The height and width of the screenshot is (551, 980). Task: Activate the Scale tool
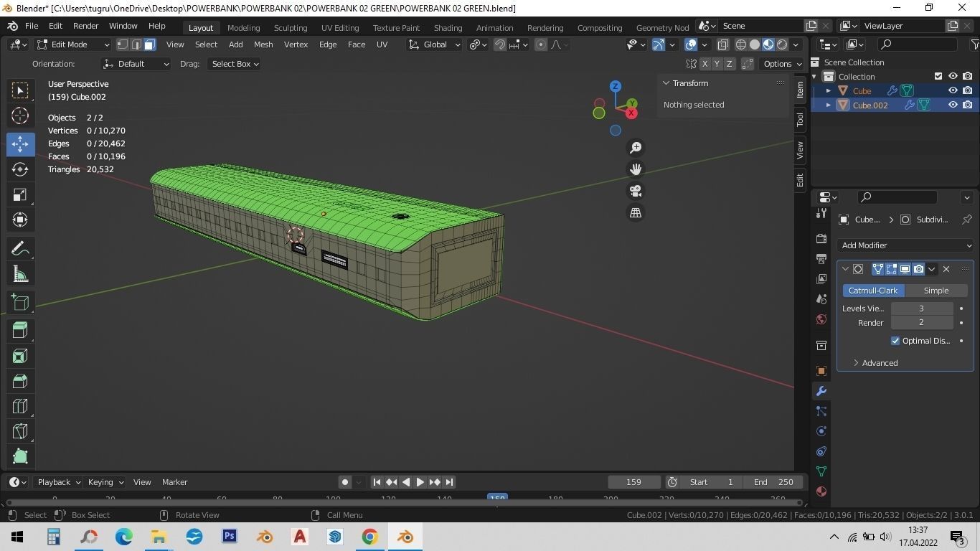pyautogui.click(x=20, y=195)
